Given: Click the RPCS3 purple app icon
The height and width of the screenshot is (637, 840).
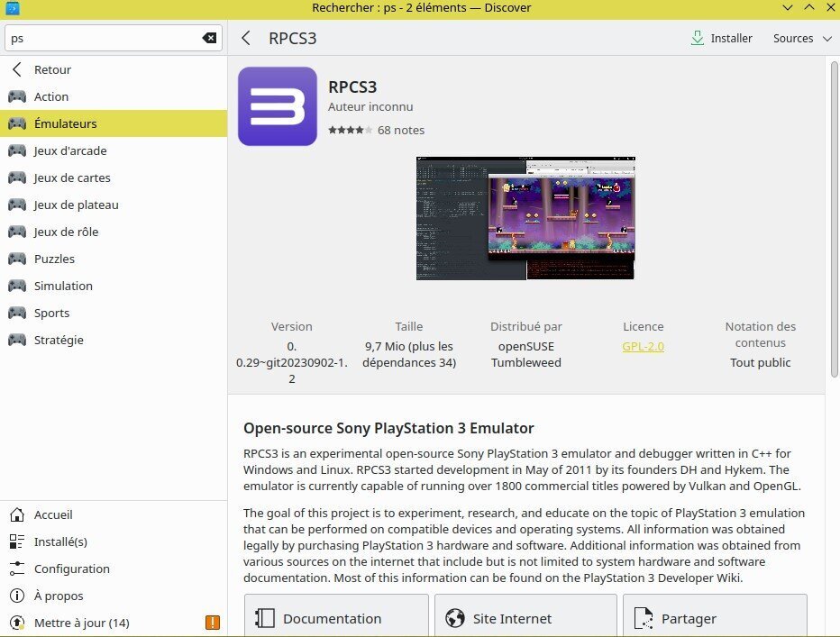Looking at the screenshot, I should click(278, 106).
